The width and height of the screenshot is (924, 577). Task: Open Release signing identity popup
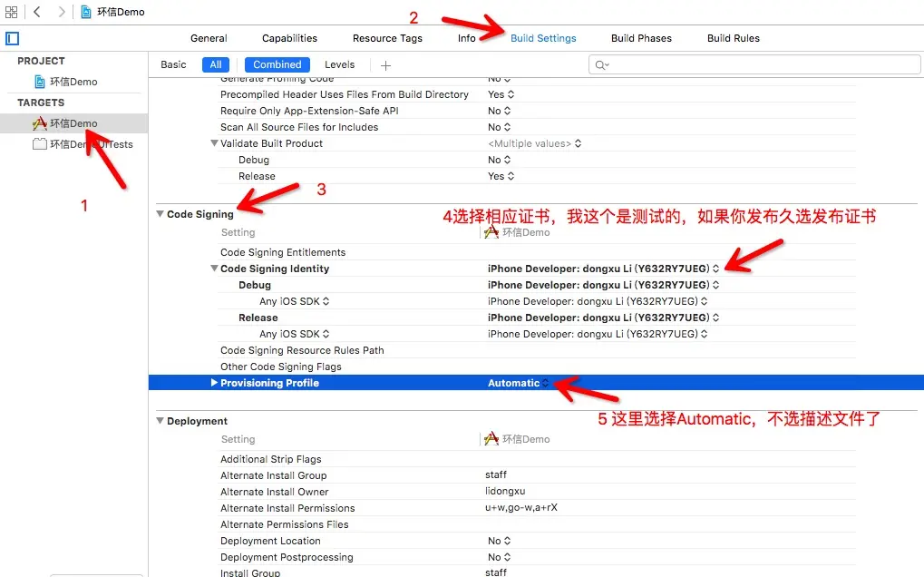click(603, 318)
